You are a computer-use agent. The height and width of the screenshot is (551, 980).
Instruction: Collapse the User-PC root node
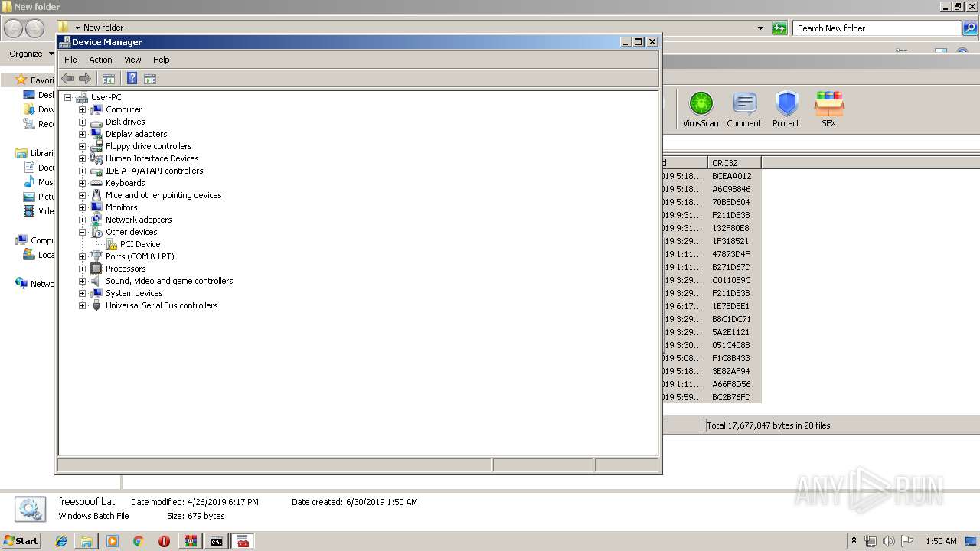tap(68, 97)
